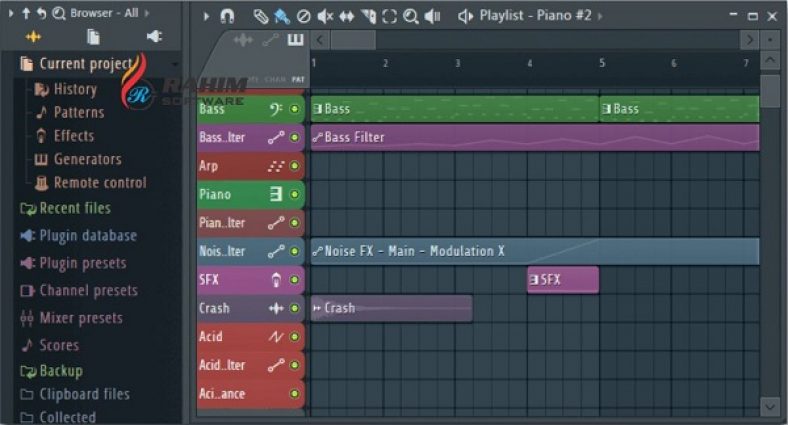Click the horizontal scrollbar handle above the timeline
788x425 pixels.
[353, 40]
